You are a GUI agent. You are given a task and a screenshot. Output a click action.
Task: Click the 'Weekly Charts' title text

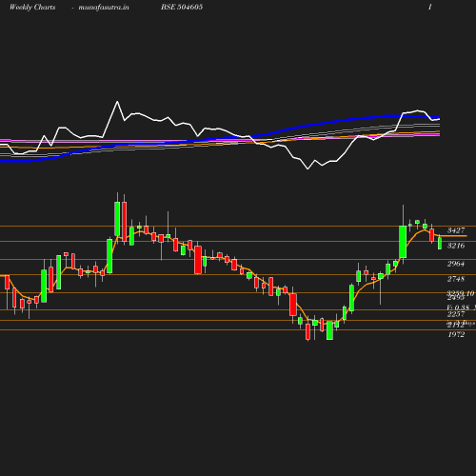click(x=32, y=8)
